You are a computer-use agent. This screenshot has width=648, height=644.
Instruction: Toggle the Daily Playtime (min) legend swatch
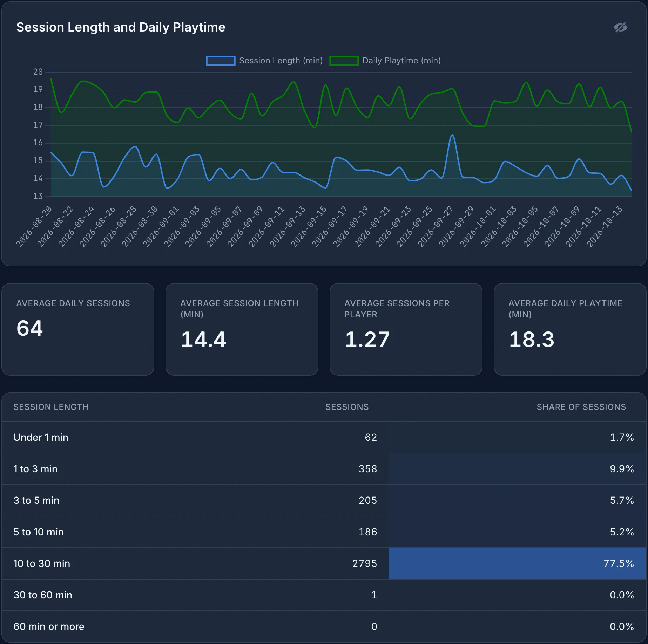(x=344, y=61)
